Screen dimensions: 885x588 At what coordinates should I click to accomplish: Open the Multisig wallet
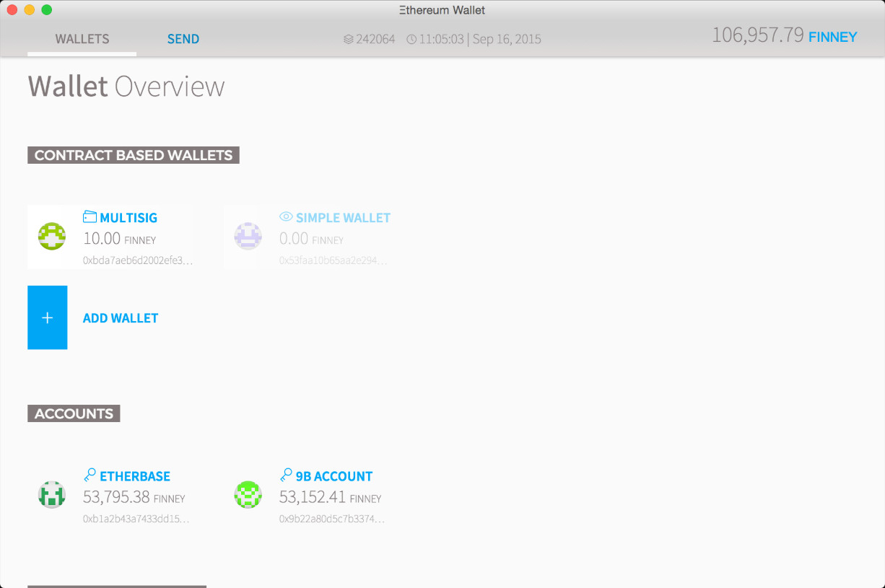(x=110, y=237)
